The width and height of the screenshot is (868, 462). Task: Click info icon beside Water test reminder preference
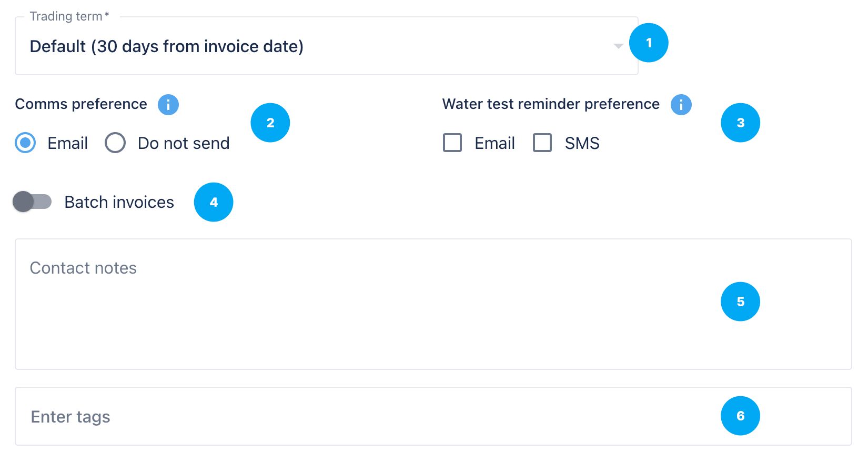pyautogui.click(x=681, y=105)
